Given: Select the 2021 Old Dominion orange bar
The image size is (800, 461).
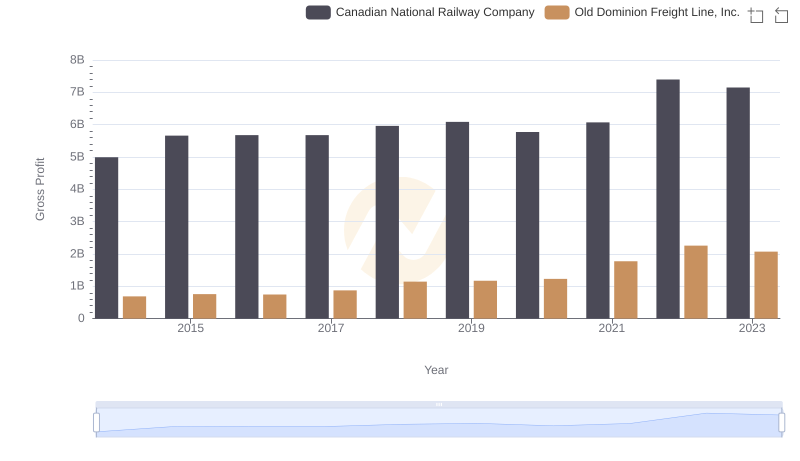Looking at the screenshot, I should coord(626,290).
